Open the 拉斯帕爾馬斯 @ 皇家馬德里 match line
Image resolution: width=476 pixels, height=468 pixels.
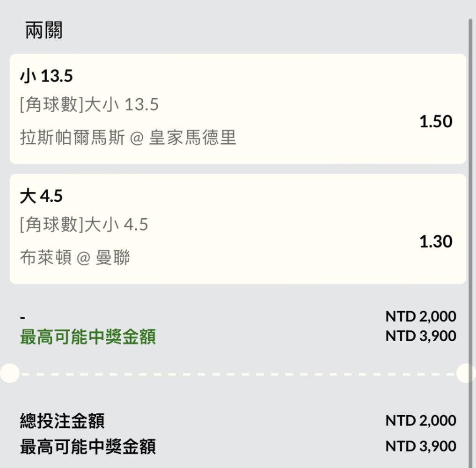[x=128, y=137]
